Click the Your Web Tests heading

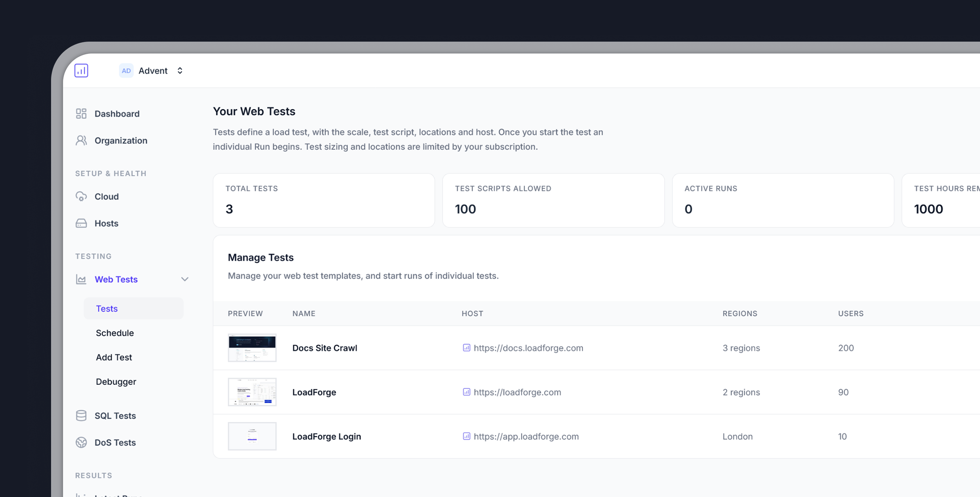(254, 111)
